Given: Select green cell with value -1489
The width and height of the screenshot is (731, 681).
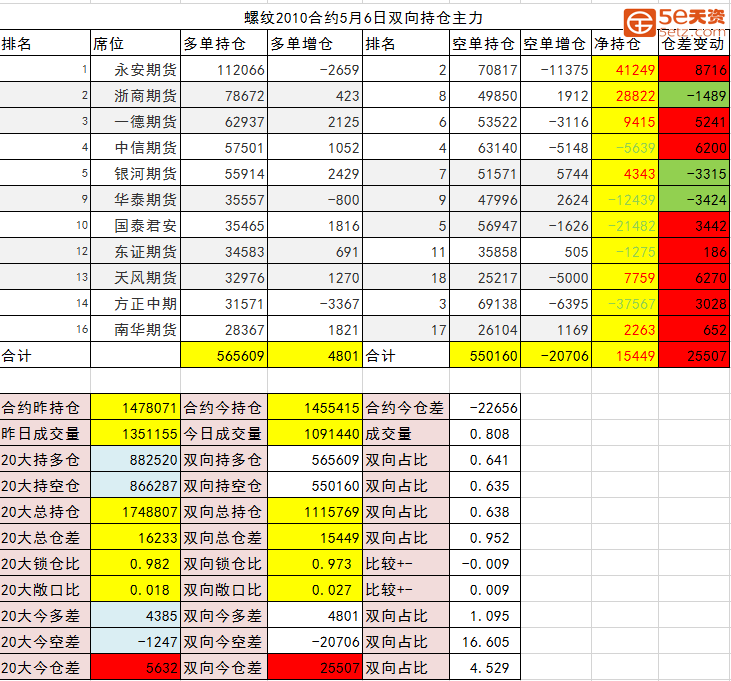Looking at the screenshot, I should tap(694, 96).
